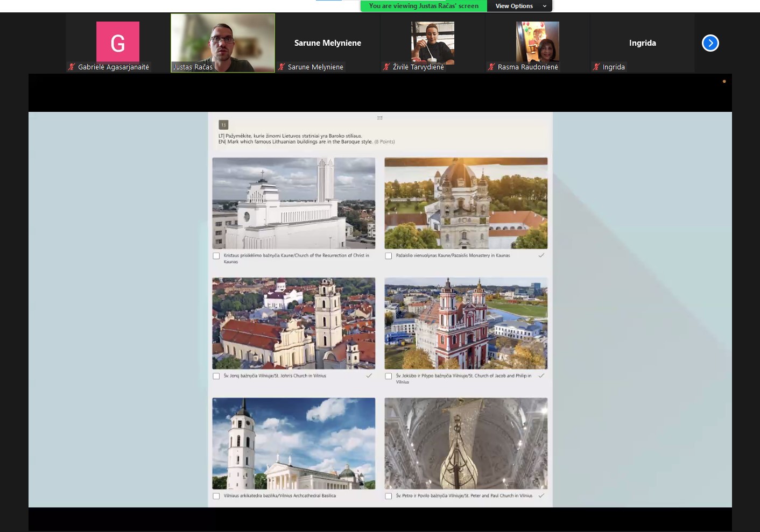The height and width of the screenshot is (532, 760).
Task: Click the 'Rasma Raudonienė' name label
Action: click(528, 67)
